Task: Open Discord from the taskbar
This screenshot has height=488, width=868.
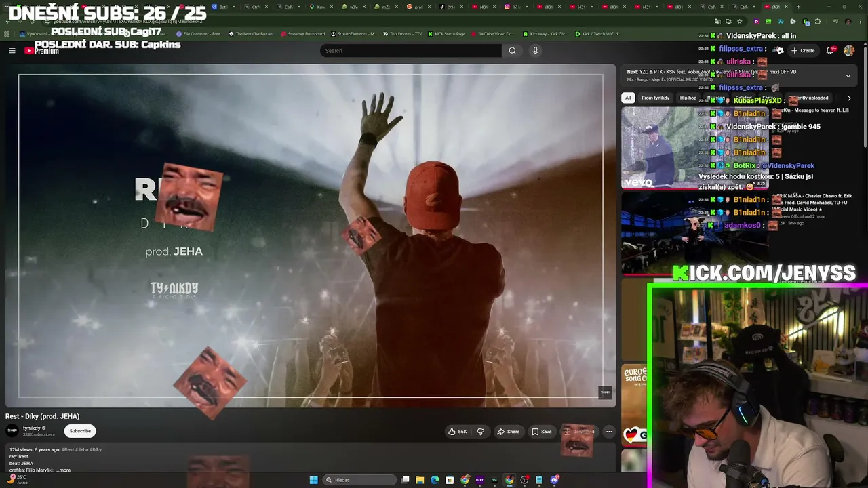Action: (x=554, y=480)
